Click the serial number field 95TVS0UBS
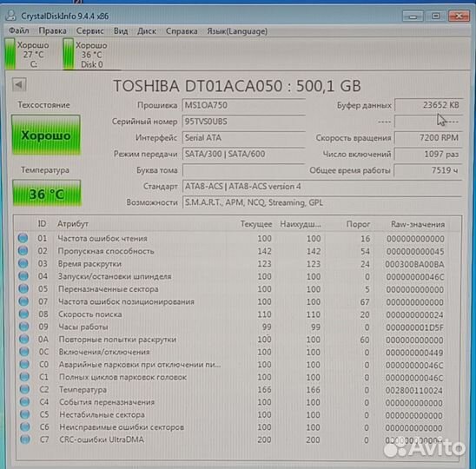 click(243, 122)
